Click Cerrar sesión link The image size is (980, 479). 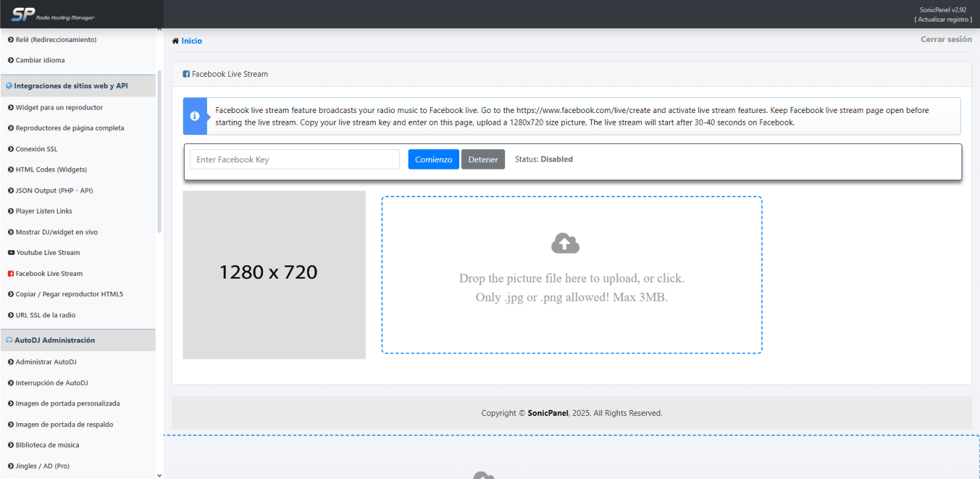coord(946,39)
